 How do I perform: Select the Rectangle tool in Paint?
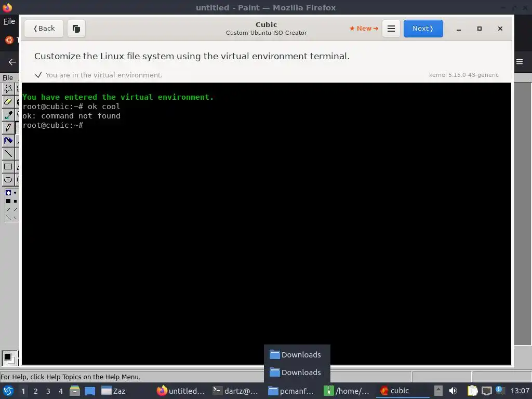pos(8,167)
